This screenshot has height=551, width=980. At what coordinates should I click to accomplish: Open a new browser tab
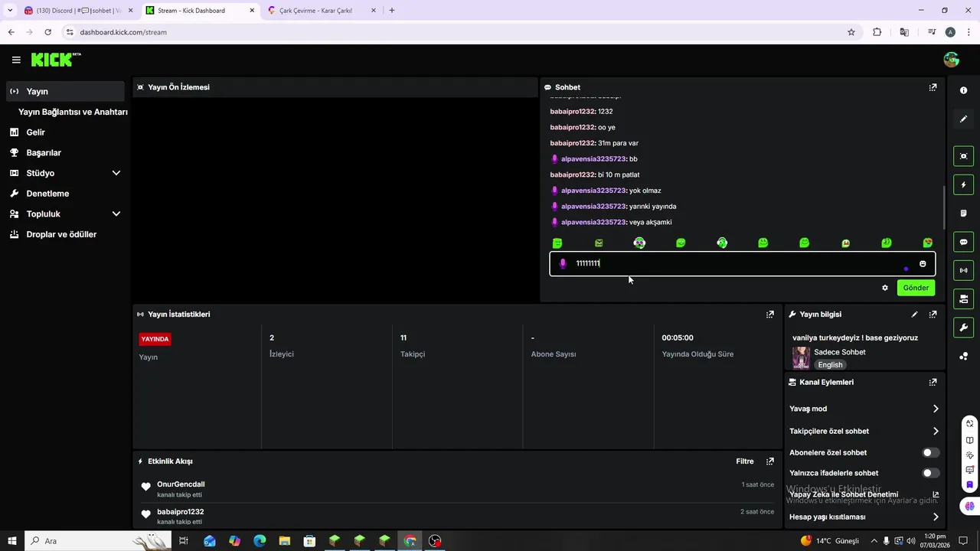point(392,10)
